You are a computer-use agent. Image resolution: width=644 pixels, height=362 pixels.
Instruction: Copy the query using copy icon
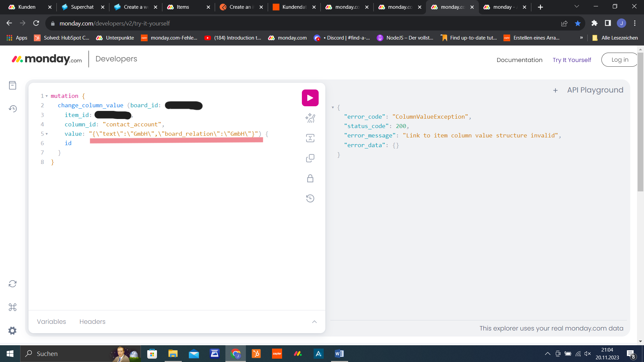tap(310, 158)
